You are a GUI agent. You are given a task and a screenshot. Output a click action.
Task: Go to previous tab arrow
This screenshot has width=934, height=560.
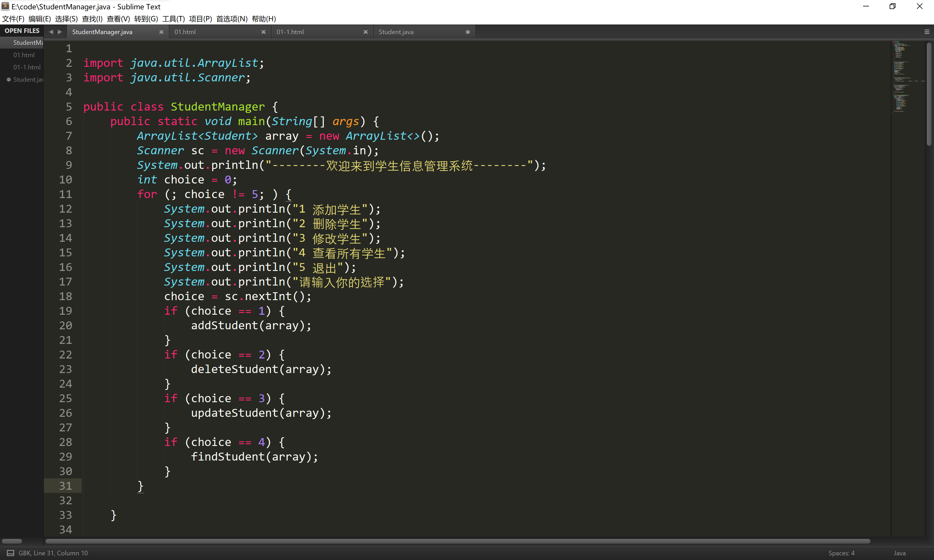[x=51, y=32]
